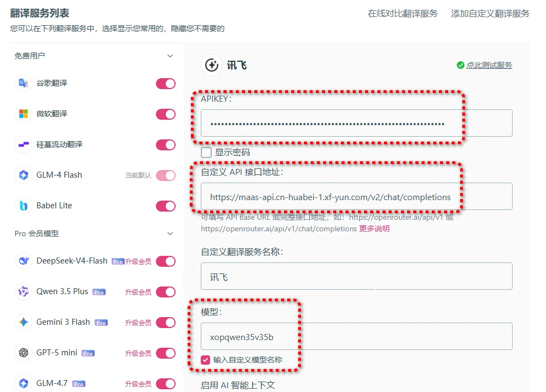Click the 自定义 API 接口地址 input field
546x392 pixels.
point(357,196)
